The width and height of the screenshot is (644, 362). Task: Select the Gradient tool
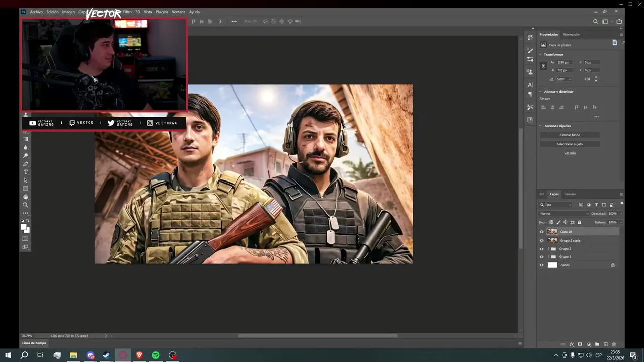click(x=25, y=139)
